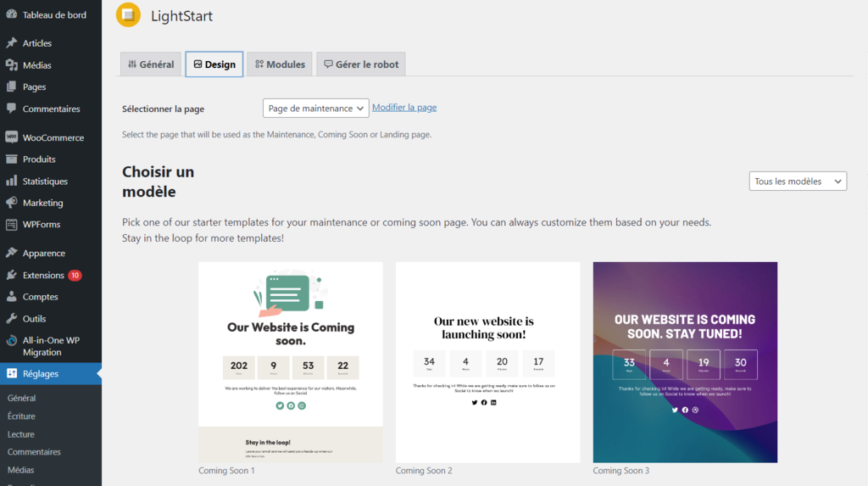Open Commentaires in main sidebar menu
The width and height of the screenshot is (868, 486).
tap(51, 109)
